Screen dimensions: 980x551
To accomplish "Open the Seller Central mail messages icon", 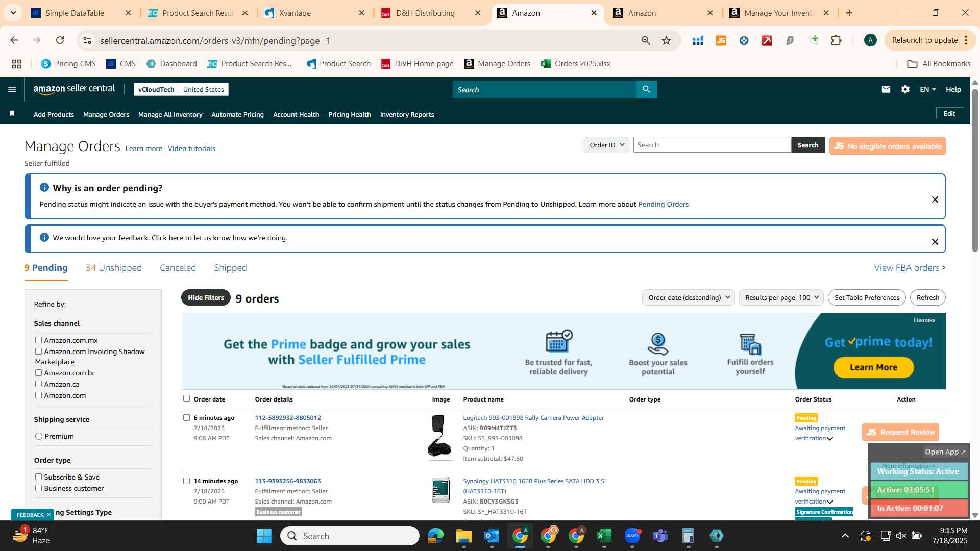I will pyautogui.click(x=886, y=89).
